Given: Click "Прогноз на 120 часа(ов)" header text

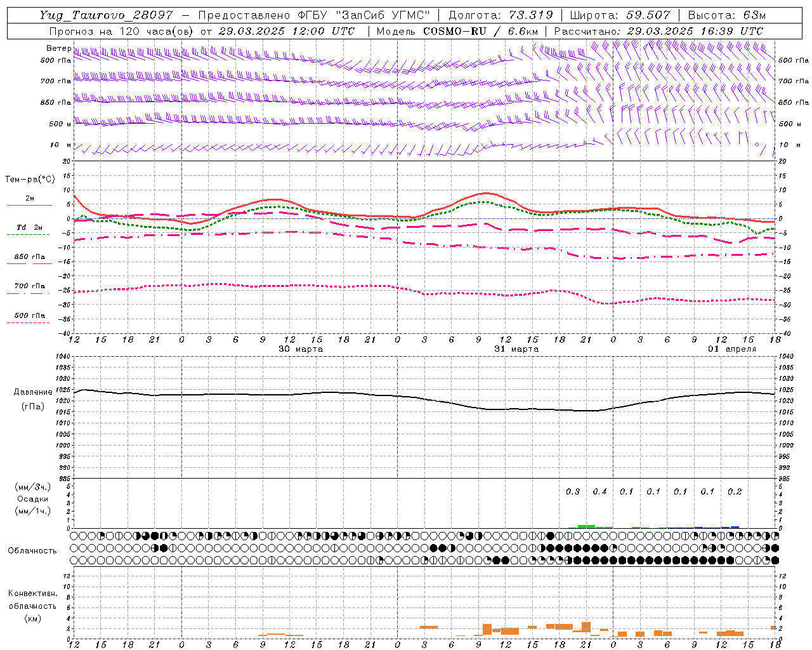Looking at the screenshot, I should (122, 31).
